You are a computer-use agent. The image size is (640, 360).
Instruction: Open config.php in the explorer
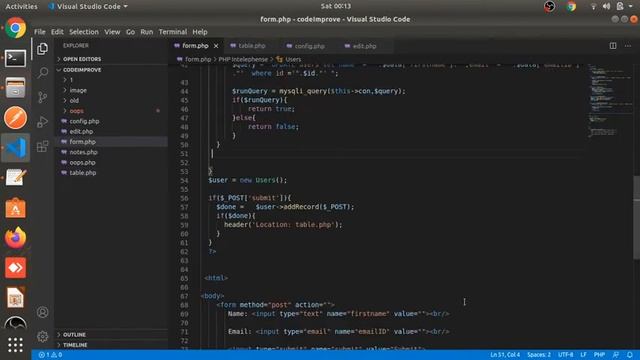click(84, 121)
